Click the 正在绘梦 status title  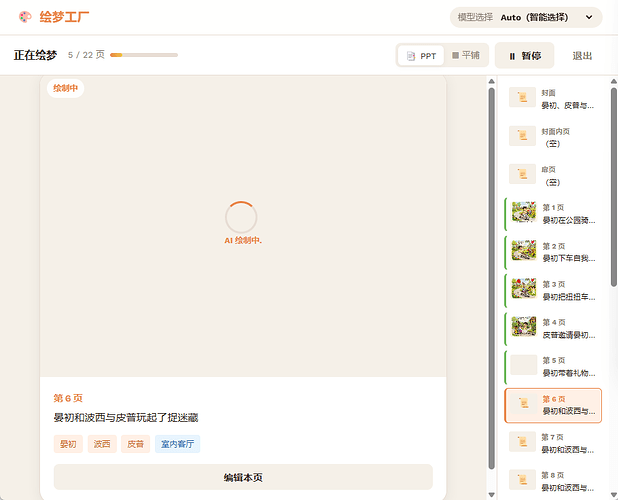point(35,55)
